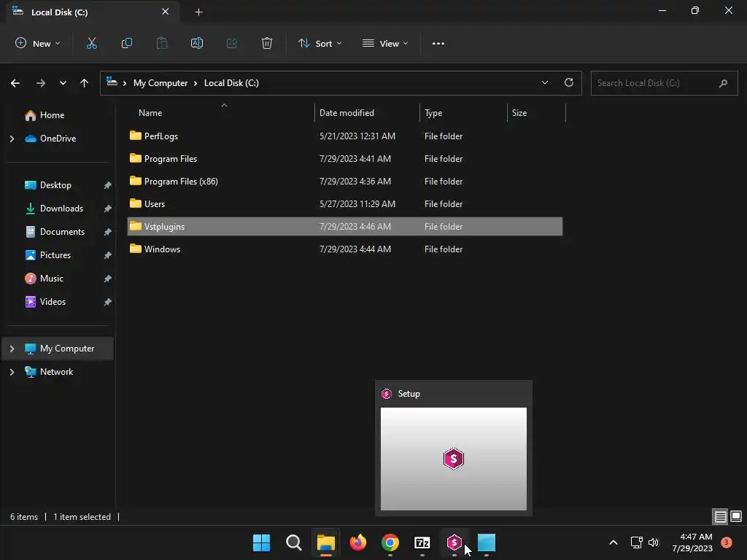Expand the address bar history dropdown
Image resolution: width=747 pixels, height=560 pixels.
(544, 83)
